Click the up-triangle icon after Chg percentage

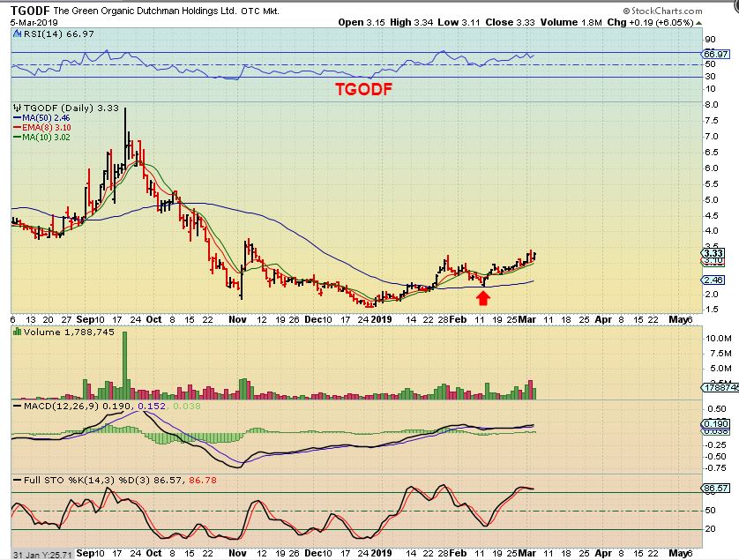[699, 23]
